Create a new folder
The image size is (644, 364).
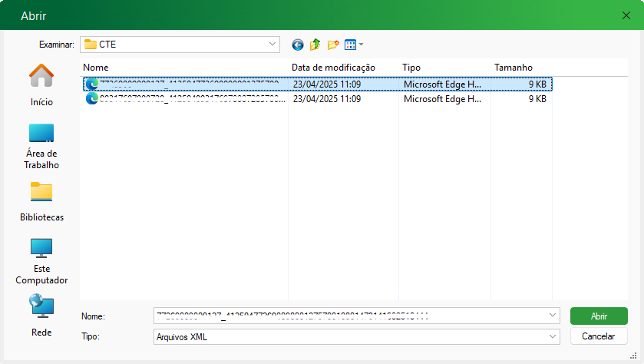(x=333, y=45)
